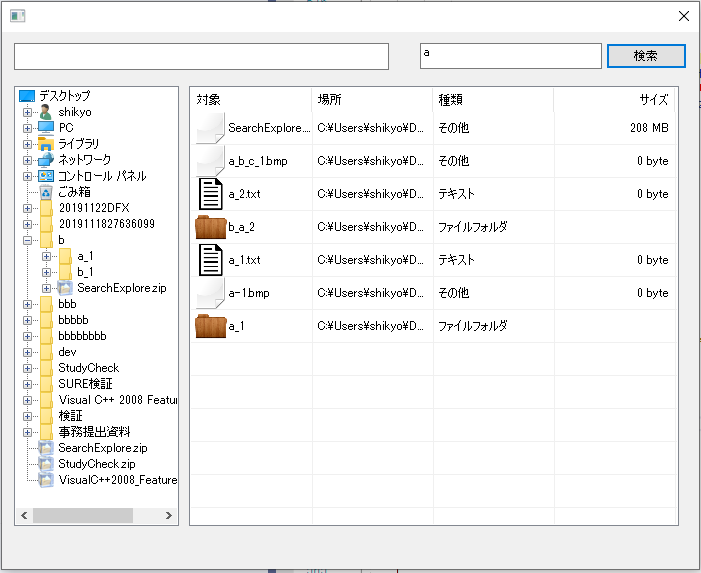Screen dimensions: 701x573
Task: Select SearchExplore.zip at desktop root in tree
Action: pos(103,448)
